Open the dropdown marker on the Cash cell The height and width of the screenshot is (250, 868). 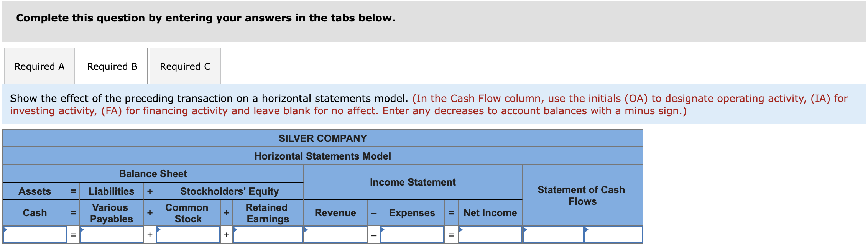(5, 230)
